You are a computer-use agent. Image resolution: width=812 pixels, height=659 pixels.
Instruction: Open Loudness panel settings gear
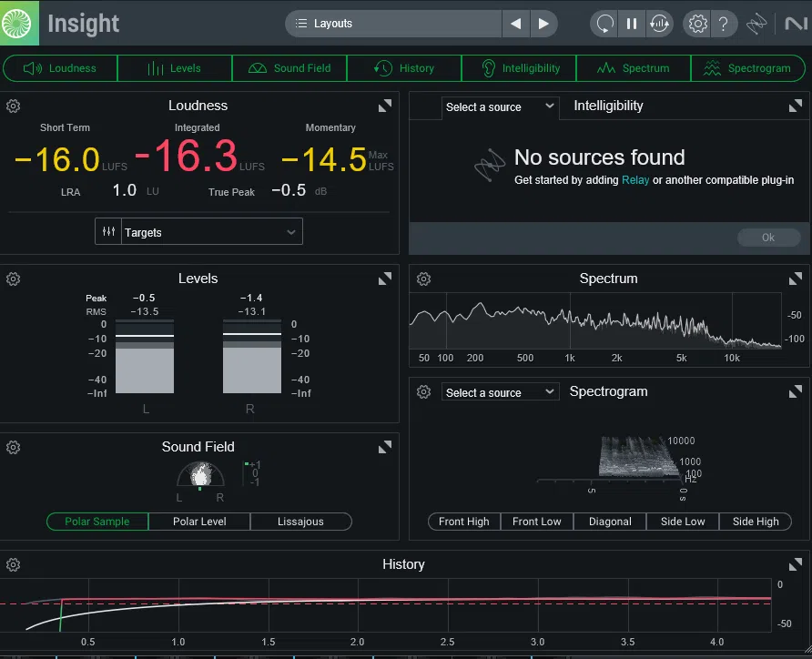(13, 106)
